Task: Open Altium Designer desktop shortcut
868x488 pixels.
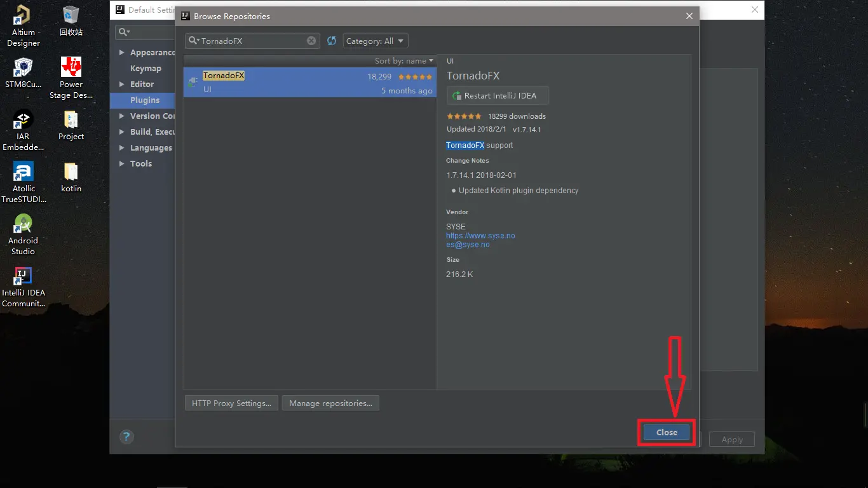Action: coord(24,26)
